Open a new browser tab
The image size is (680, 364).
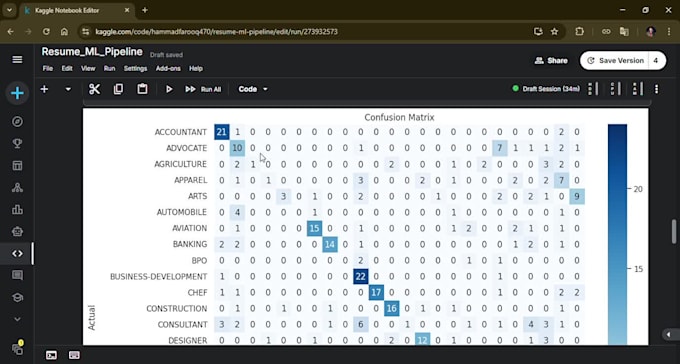145,10
